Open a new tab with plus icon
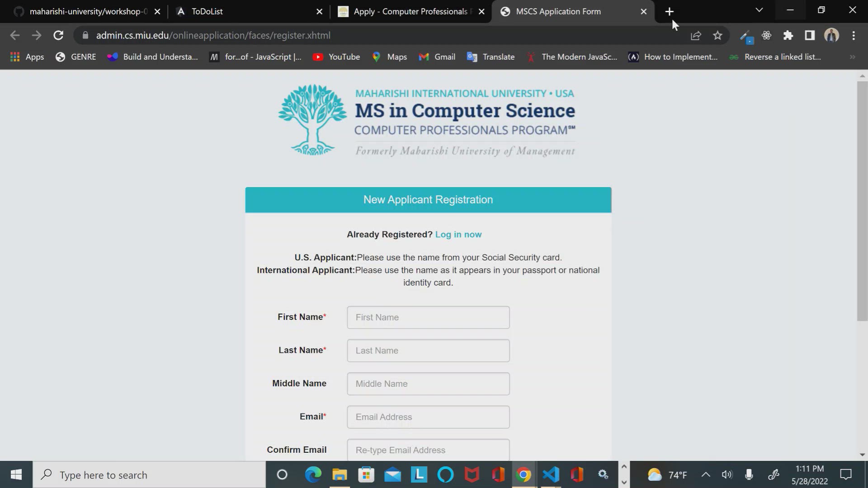 670,11
